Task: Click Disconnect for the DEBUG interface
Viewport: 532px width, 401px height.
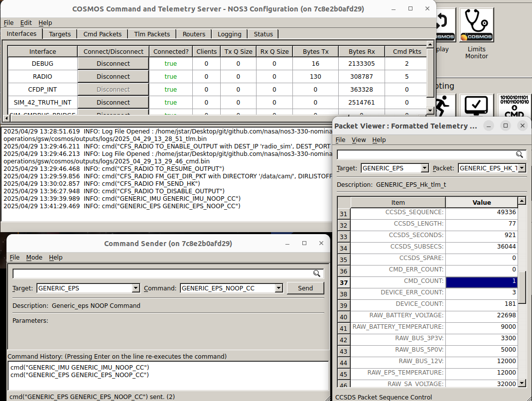Action: (113, 63)
